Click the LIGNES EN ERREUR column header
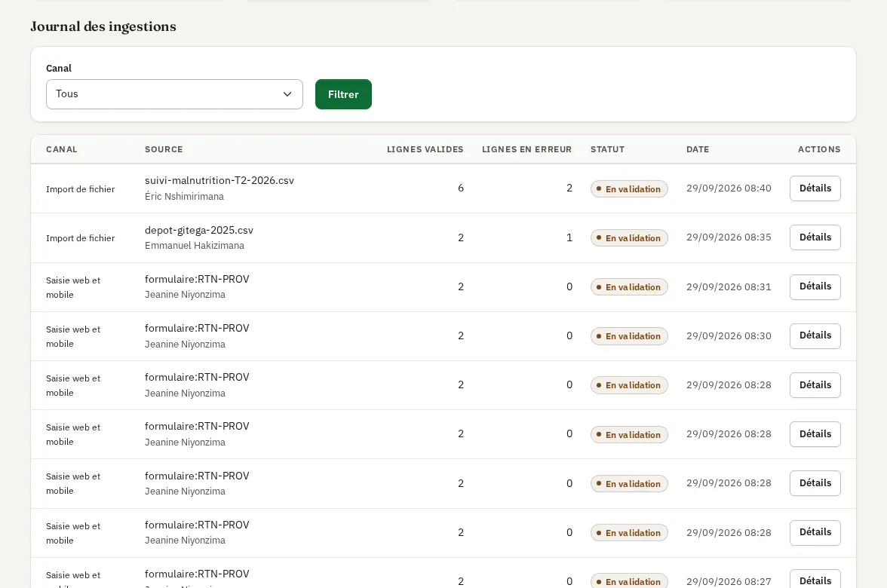The image size is (887, 588). [x=526, y=149]
